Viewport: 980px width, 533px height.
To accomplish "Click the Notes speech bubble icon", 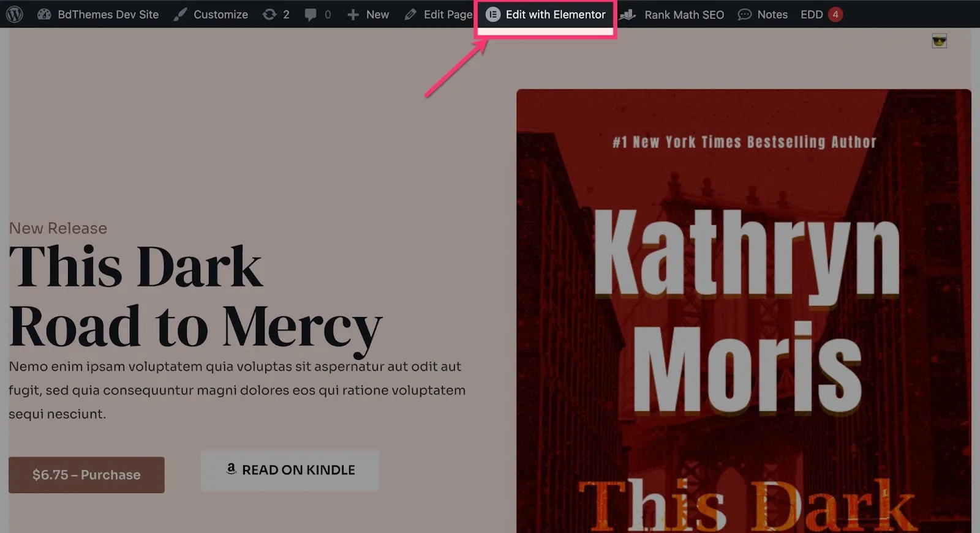I will coord(745,14).
